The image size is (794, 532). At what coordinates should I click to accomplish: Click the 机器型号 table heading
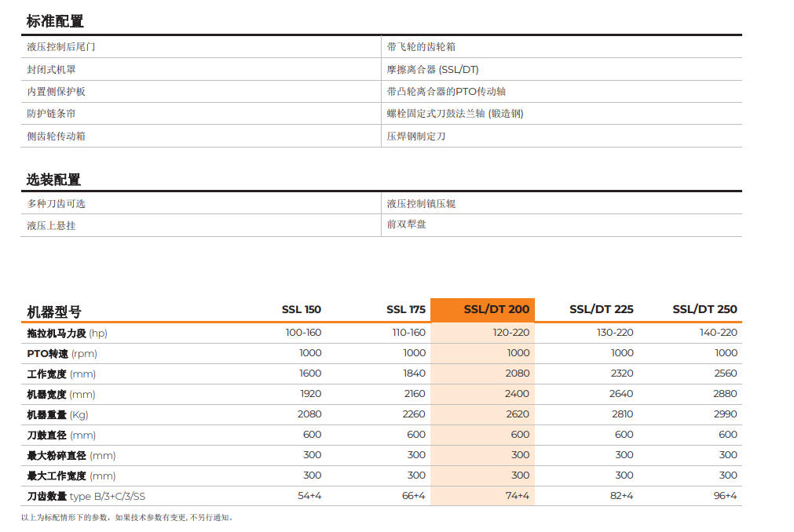tap(54, 312)
